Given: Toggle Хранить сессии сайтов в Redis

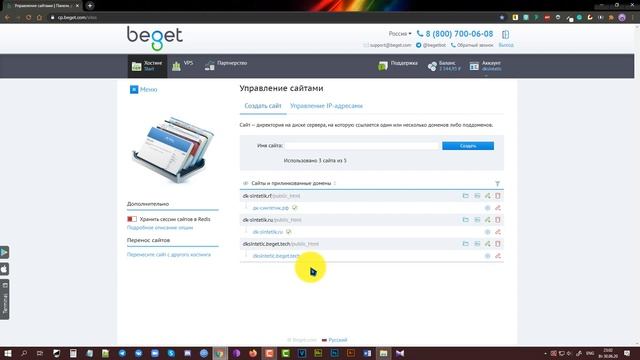Looking at the screenshot, I should [x=132, y=219].
